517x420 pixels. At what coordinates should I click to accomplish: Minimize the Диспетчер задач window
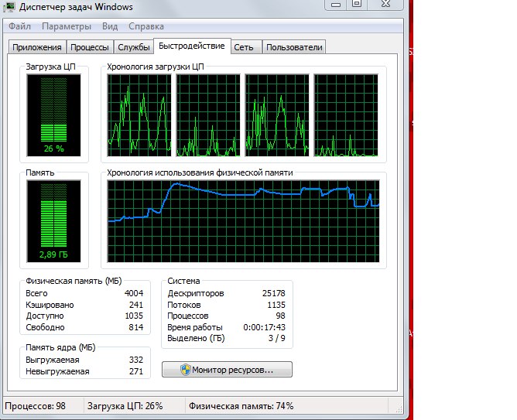click(x=336, y=5)
